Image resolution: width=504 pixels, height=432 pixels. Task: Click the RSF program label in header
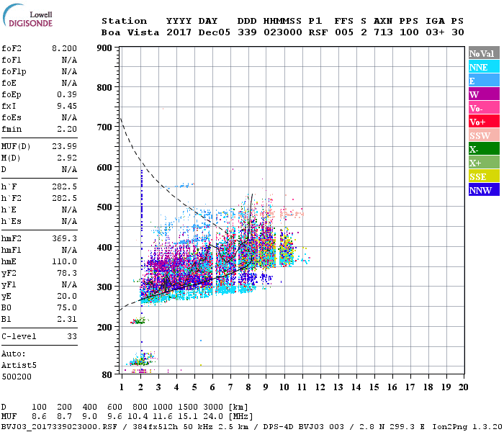(318, 32)
